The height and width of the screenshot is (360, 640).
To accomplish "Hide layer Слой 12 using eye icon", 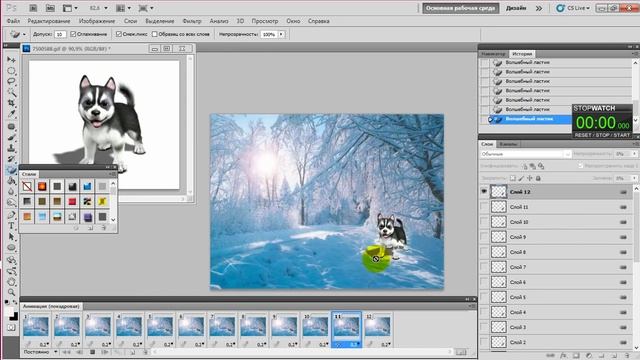I will click(x=484, y=191).
